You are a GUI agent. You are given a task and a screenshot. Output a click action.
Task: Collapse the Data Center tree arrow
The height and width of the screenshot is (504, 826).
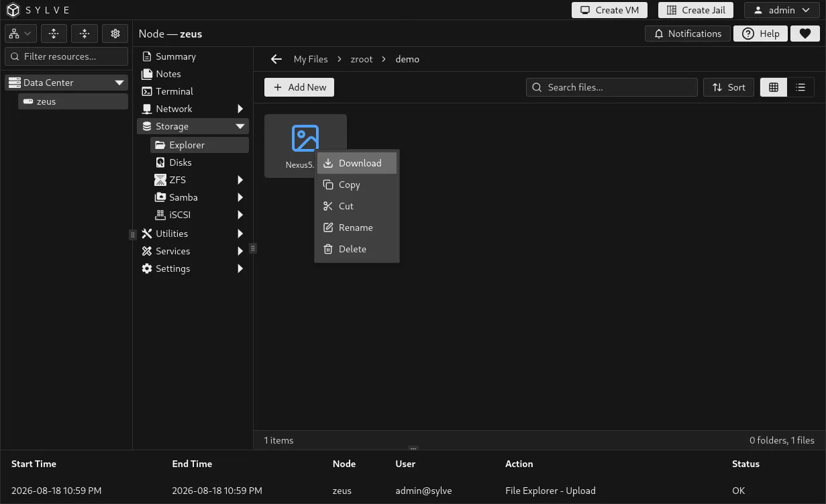coord(119,83)
